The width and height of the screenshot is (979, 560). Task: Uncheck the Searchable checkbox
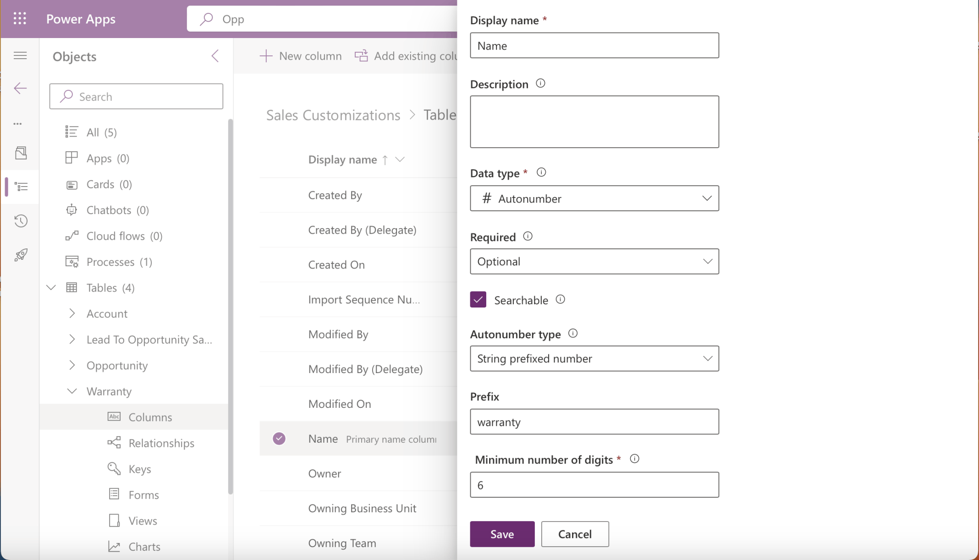pos(478,300)
